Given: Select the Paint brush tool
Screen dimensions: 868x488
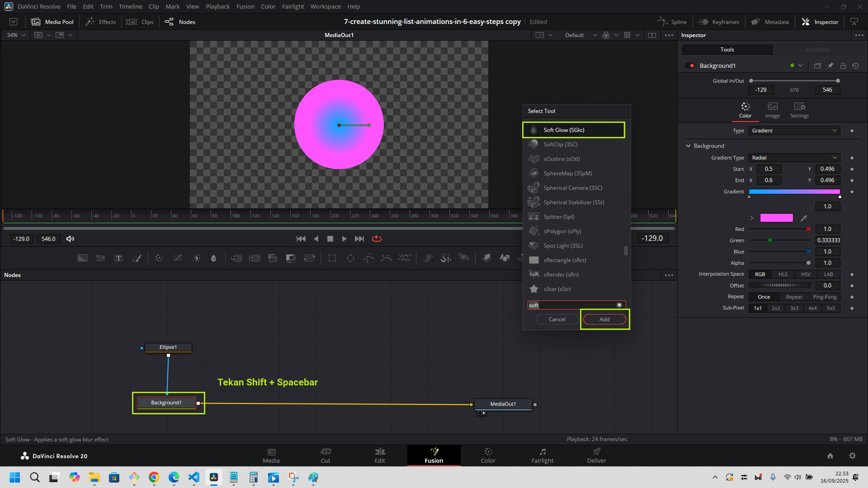Looking at the screenshot, I should click(137, 258).
